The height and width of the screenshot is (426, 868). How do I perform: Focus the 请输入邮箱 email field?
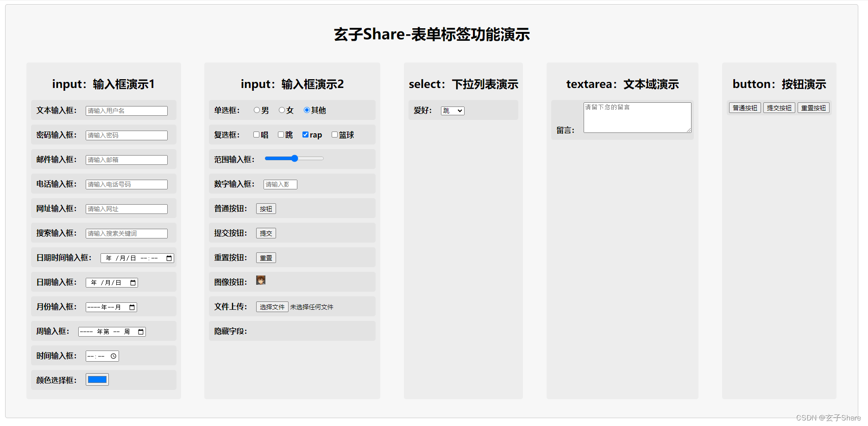click(x=126, y=160)
